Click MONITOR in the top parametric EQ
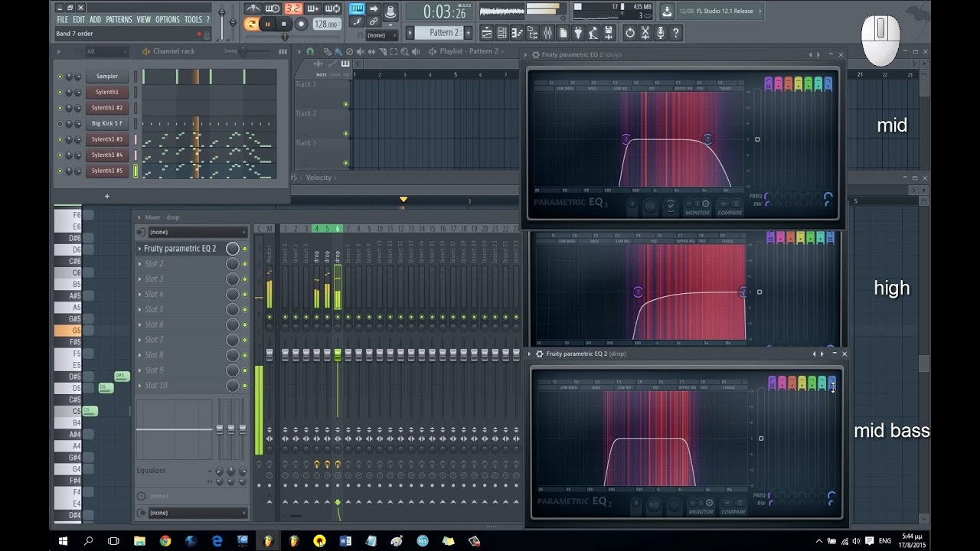Image resolution: width=980 pixels, height=551 pixels. [x=697, y=213]
